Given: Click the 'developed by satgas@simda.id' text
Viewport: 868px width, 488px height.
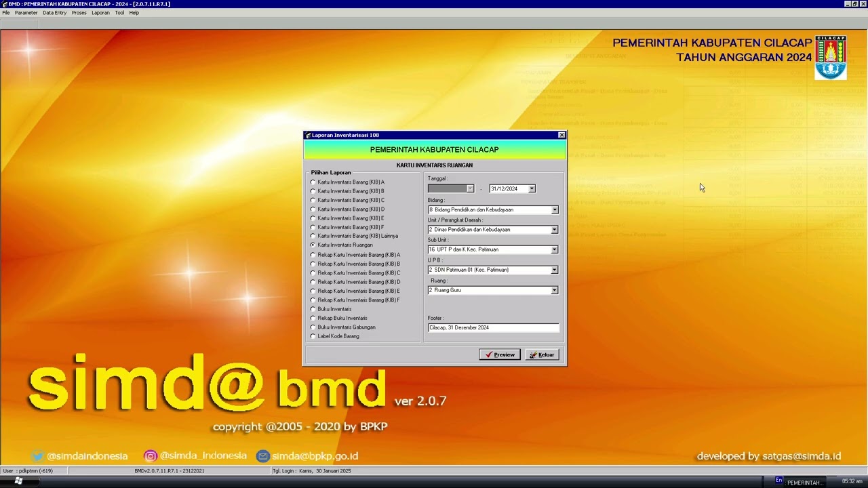Looking at the screenshot, I should click(769, 456).
